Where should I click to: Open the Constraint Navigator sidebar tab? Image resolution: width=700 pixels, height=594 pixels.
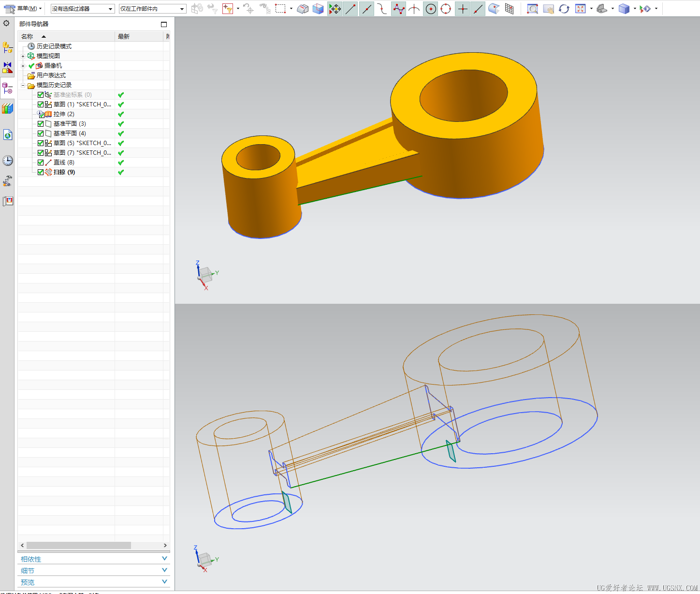tap(7, 68)
